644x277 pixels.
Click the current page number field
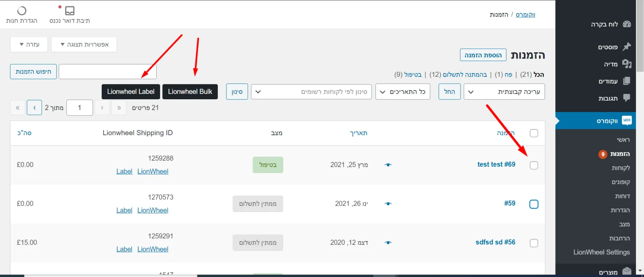(80, 108)
